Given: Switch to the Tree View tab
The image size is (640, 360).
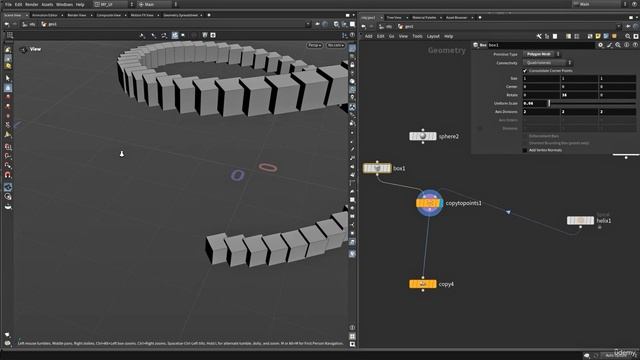Looking at the screenshot, I should [394, 18].
